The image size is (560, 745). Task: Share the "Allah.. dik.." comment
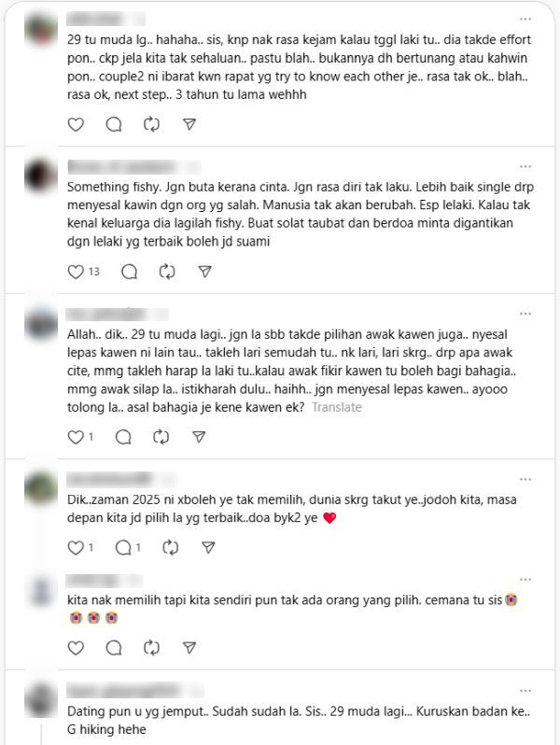199,437
